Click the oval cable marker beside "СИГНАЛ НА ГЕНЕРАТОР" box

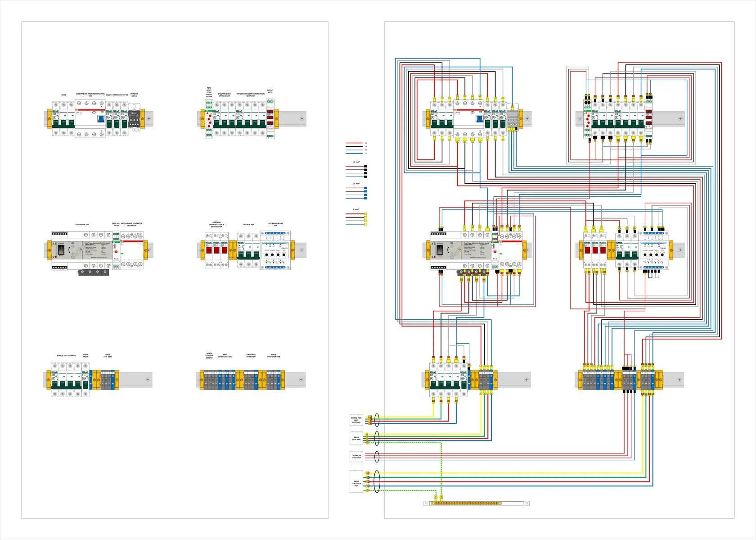377,457
